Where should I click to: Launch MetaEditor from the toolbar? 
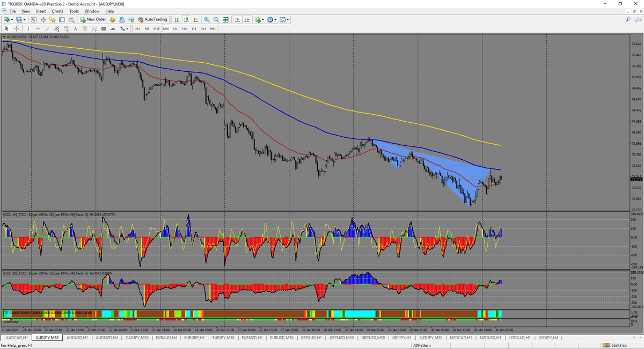(113, 20)
